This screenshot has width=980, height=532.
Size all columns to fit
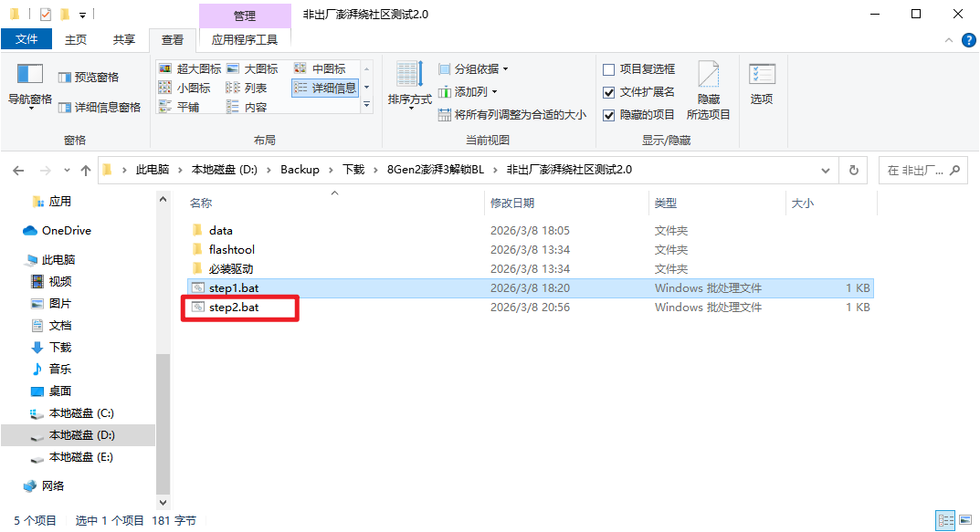click(x=511, y=115)
